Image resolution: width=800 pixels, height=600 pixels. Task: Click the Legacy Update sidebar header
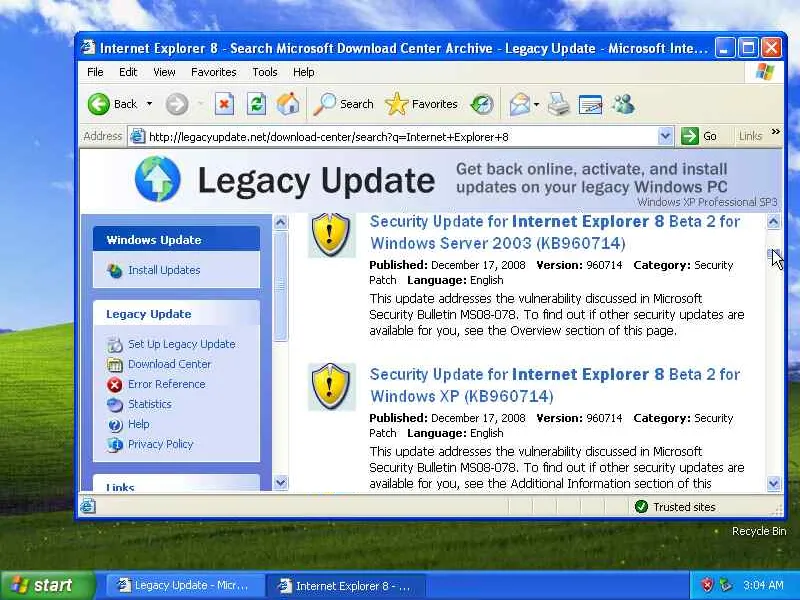coord(176,314)
